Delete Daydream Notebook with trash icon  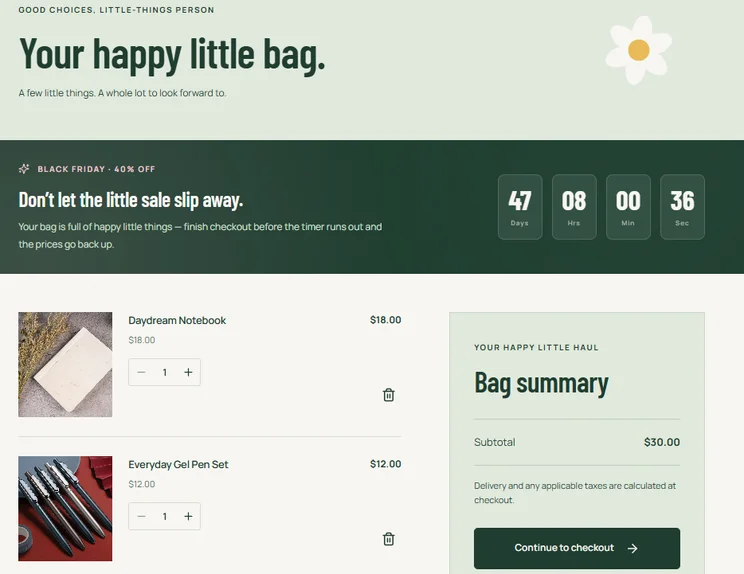tap(389, 395)
